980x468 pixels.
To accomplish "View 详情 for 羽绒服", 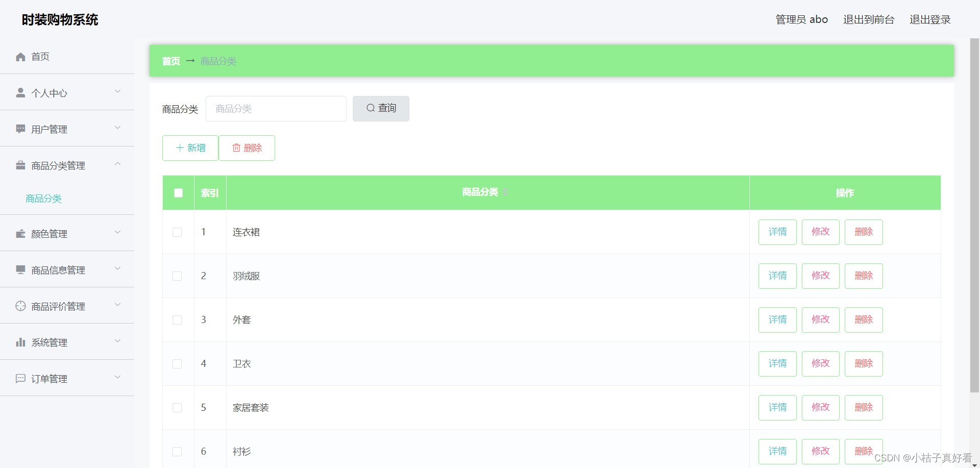I will click(777, 276).
